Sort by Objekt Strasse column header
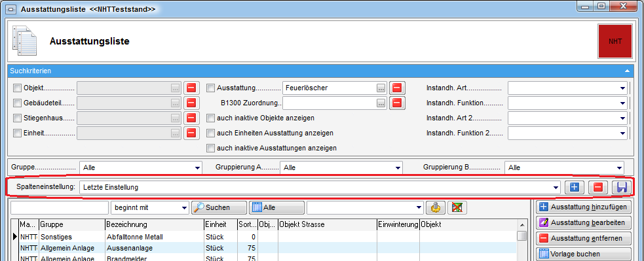This screenshot has width=644, height=261. [328, 225]
